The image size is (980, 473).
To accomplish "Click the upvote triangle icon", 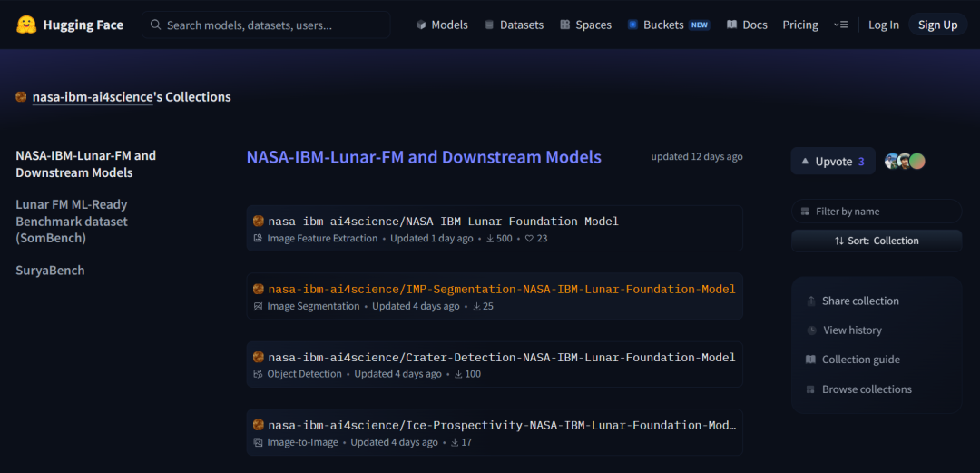I will [x=805, y=162].
